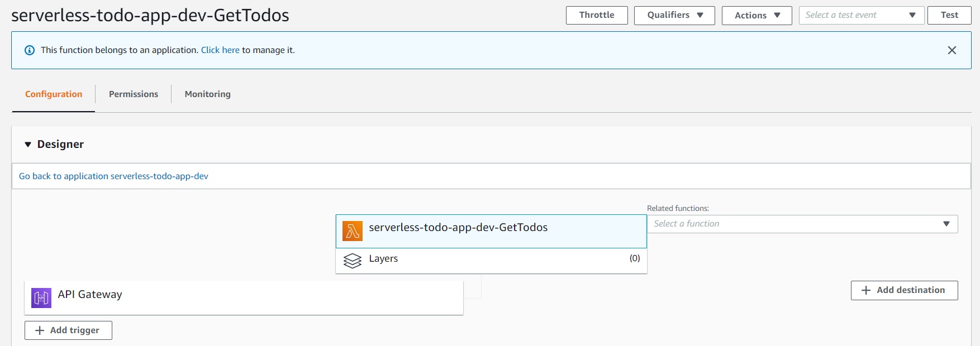980x346 pixels.
Task: Select the serverless-todo-app-dev-GetTodos function box
Action: click(x=491, y=231)
